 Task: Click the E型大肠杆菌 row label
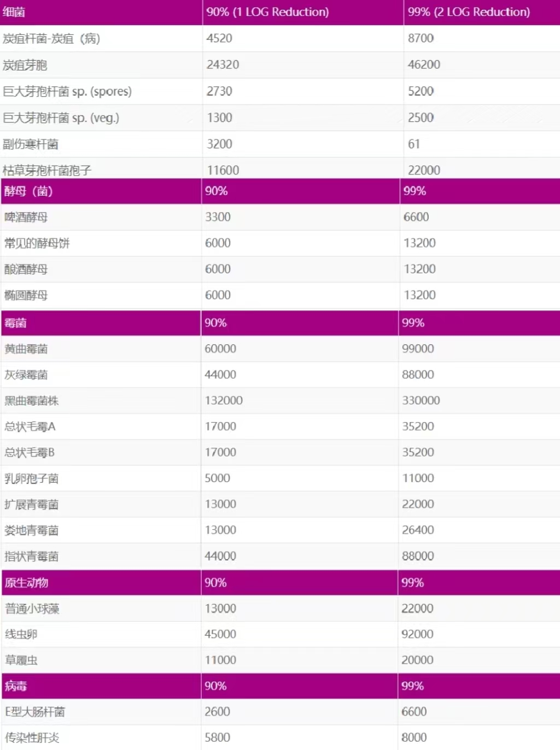[x=35, y=712]
